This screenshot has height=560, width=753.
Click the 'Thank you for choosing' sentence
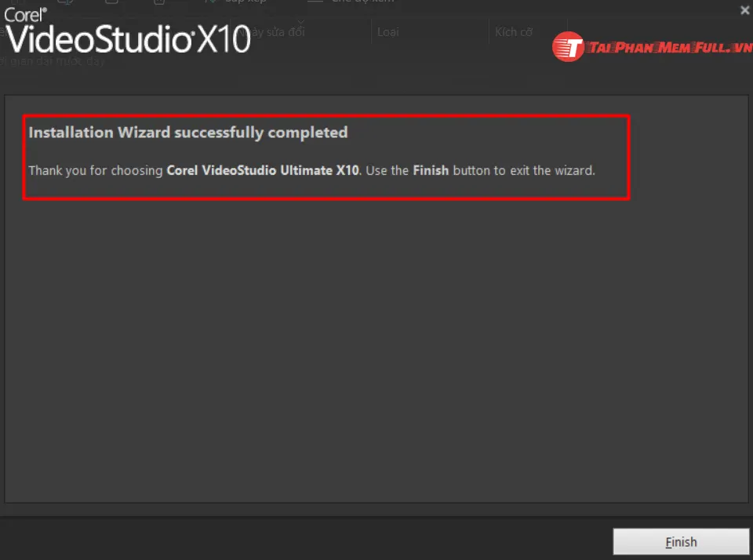coord(96,170)
